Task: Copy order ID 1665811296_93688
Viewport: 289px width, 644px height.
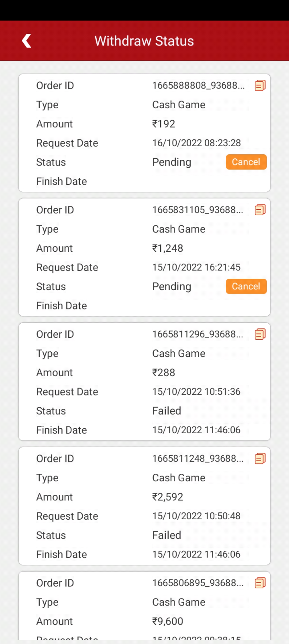Action: pyautogui.click(x=260, y=334)
